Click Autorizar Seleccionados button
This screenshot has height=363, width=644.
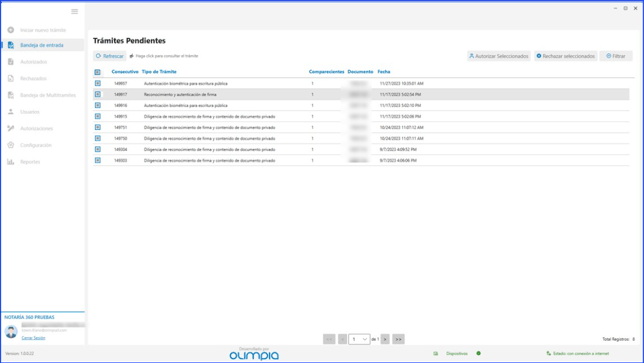(x=499, y=56)
